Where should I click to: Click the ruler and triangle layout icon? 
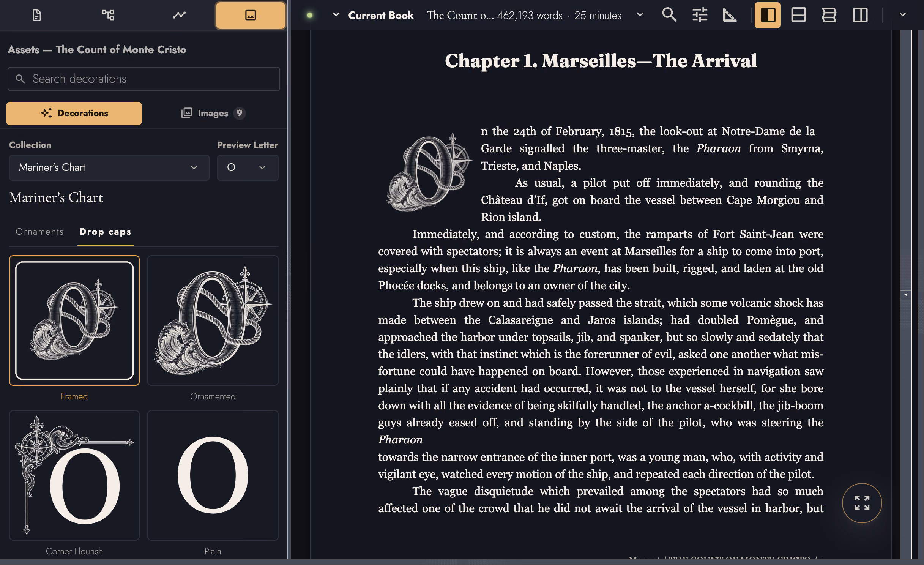[730, 15]
